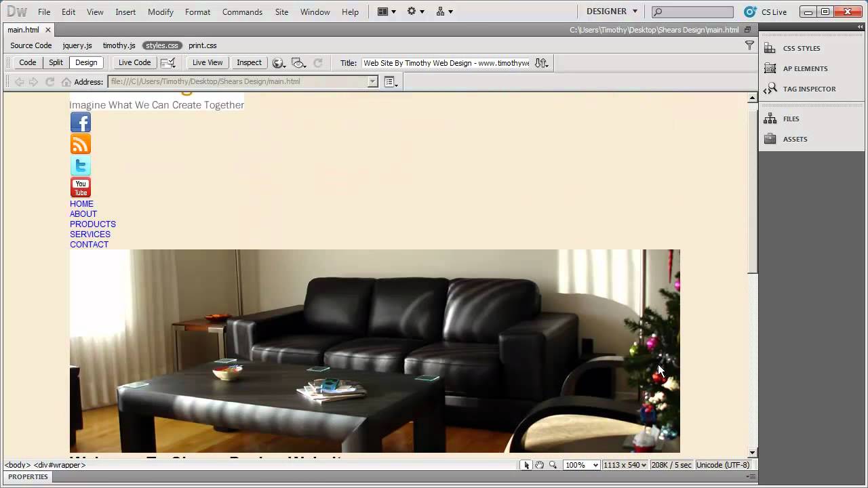Select the Hand tool in status bar
The width and height of the screenshot is (868, 488).
click(540, 465)
